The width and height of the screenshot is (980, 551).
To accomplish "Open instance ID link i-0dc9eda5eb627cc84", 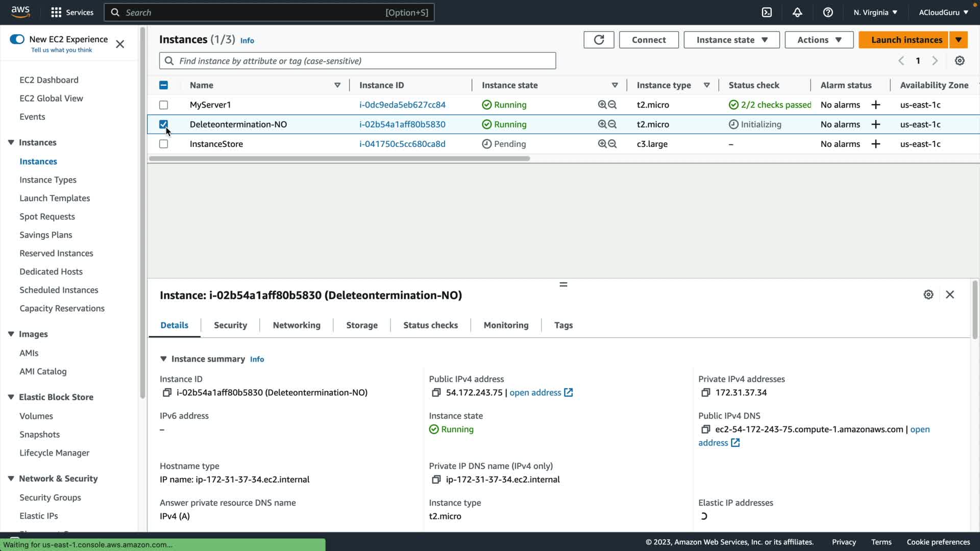I will [x=402, y=105].
